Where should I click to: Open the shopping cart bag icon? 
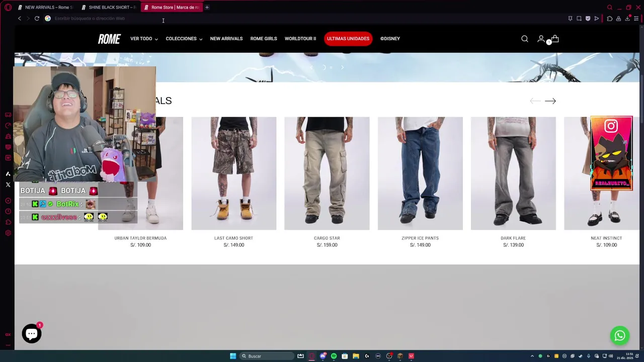[555, 39]
